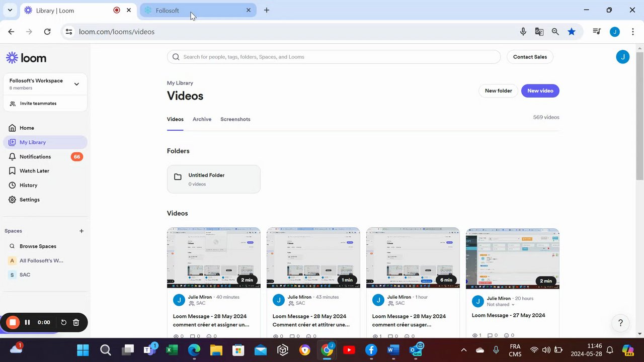Open Word from the taskbar

click(393, 350)
